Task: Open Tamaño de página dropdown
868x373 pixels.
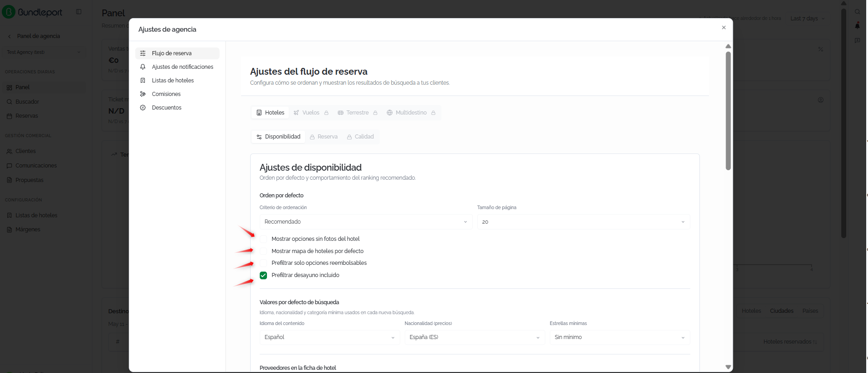Action: (583, 222)
